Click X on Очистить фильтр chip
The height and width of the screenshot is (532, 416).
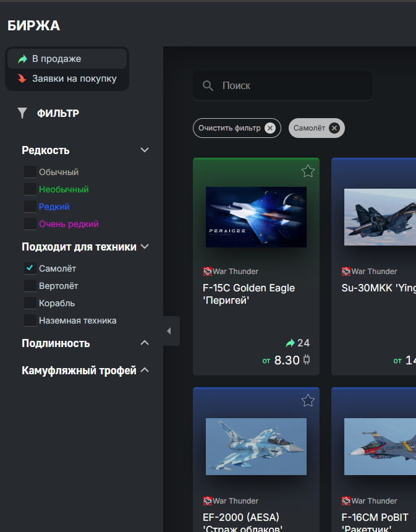(270, 128)
